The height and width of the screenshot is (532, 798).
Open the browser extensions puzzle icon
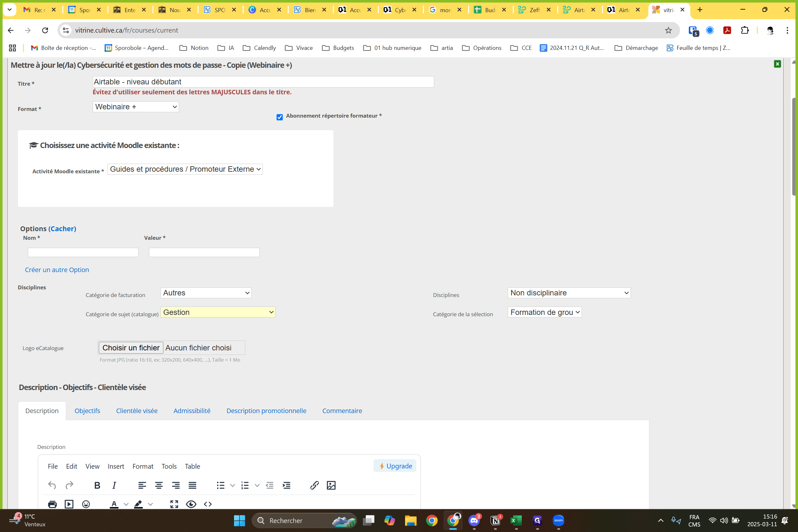[745, 30]
